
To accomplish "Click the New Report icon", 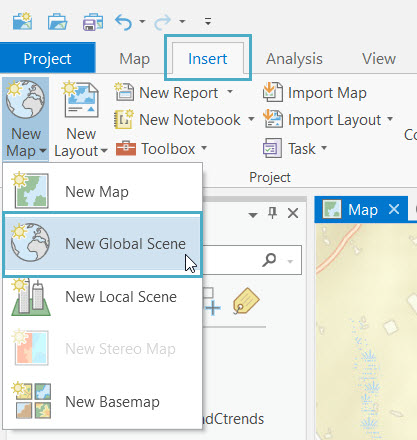I will [124, 92].
